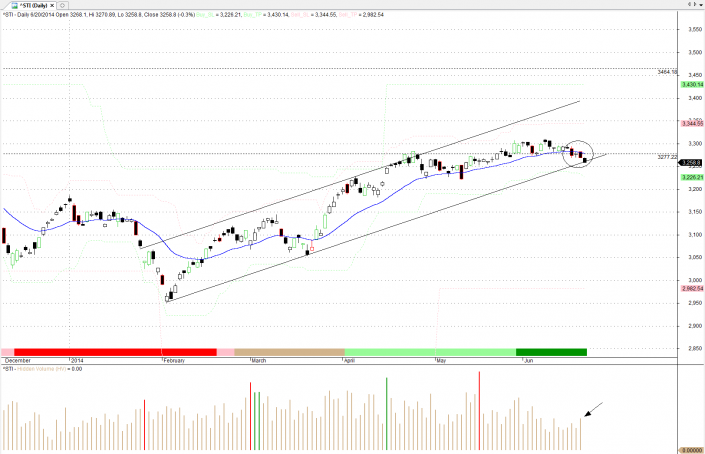Viewport: 705px width, 454px height.
Task: Click the arrow annotation in volume pane
Action: pyautogui.click(x=595, y=408)
